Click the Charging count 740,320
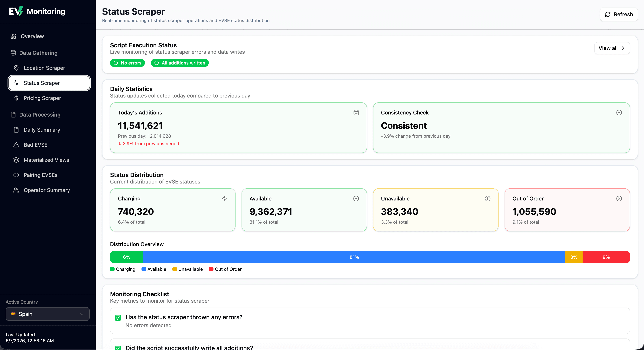The image size is (644, 350). pos(136,212)
